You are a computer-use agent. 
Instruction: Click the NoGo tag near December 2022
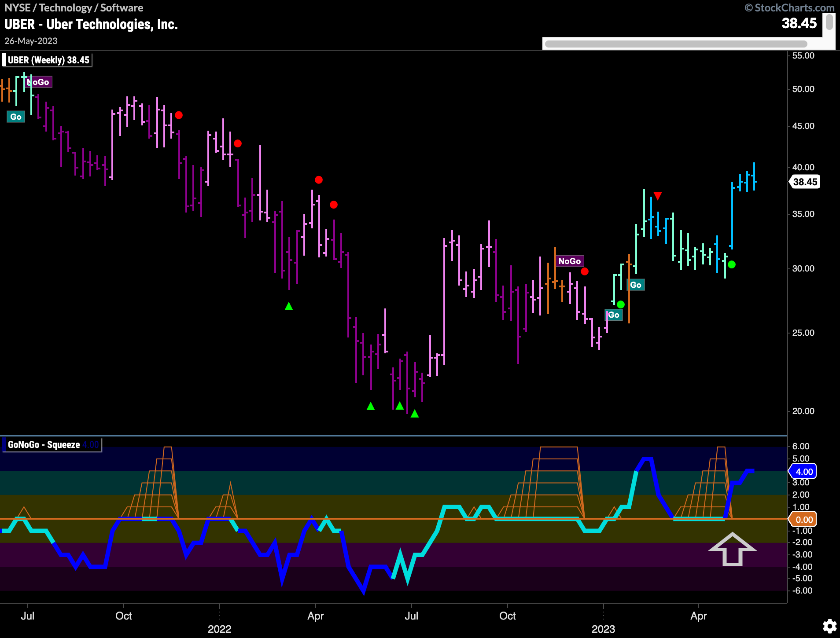pyautogui.click(x=570, y=261)
